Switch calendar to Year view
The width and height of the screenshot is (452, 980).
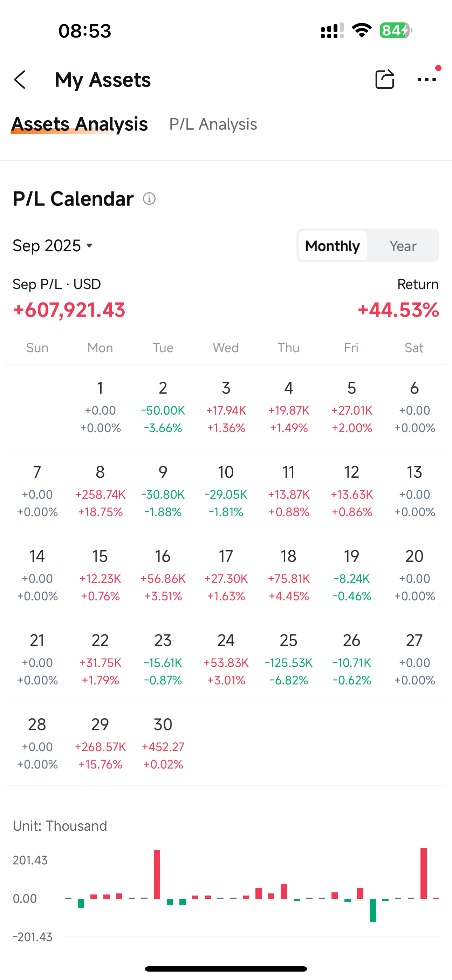(403, 246)
